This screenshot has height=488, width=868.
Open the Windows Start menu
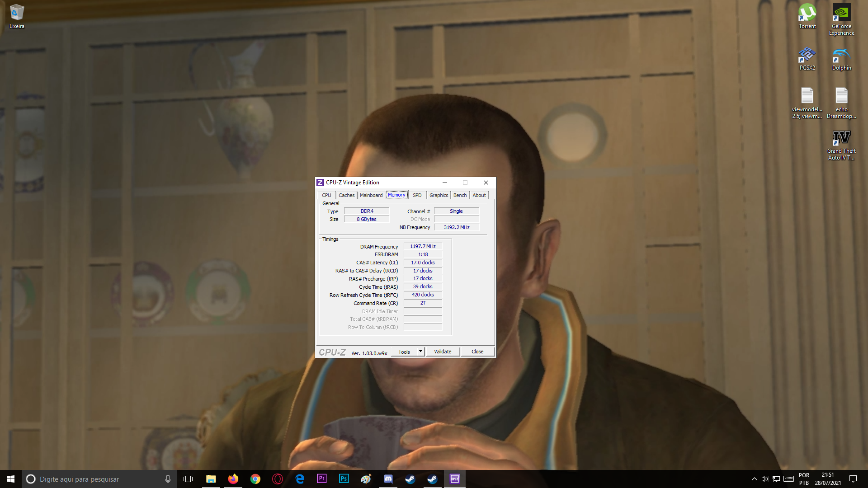[x=11, y=479]
